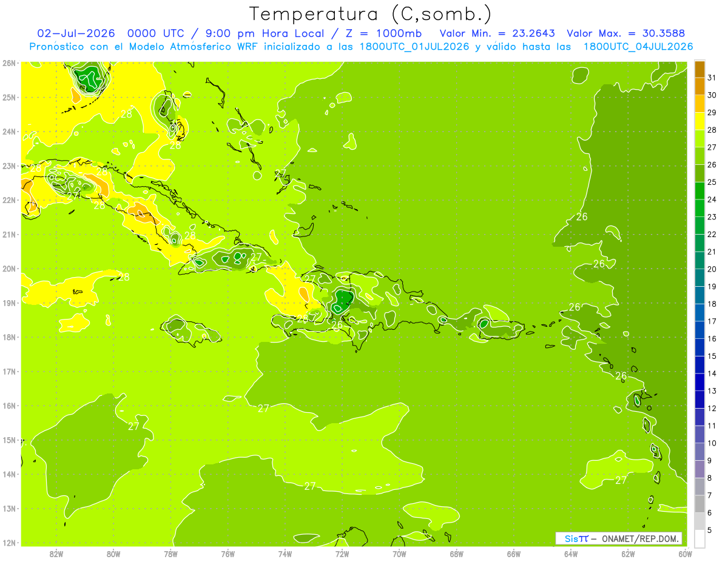Screen dimensions: 728x562
Task: Click the 72W longitude axis label
Action: (342, 554)
